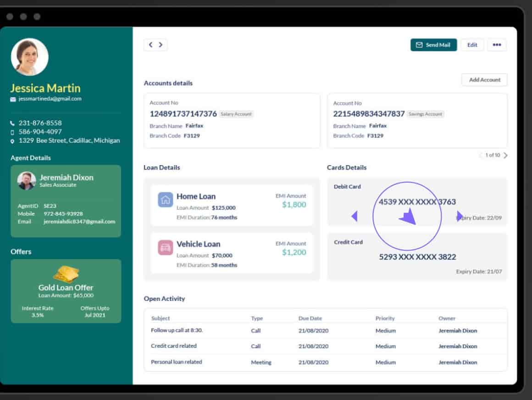Image resolution: width=532 pixels, height=400 pixels.
Task: Click the Home Loan house icon
Action: (x=165, y=200)
